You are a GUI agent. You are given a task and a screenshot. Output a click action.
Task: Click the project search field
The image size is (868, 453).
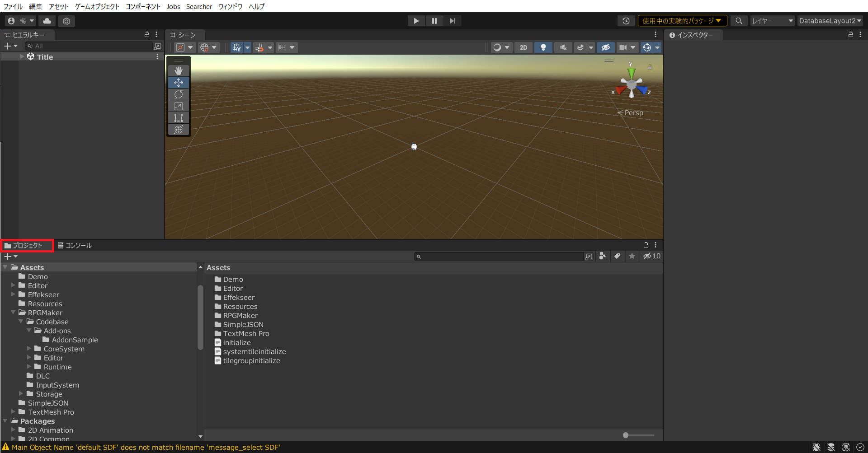coord(502,257)
